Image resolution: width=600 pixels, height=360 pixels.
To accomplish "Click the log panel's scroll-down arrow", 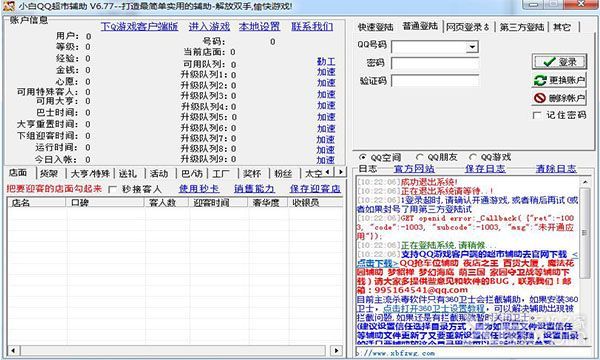I will (585, 338).
